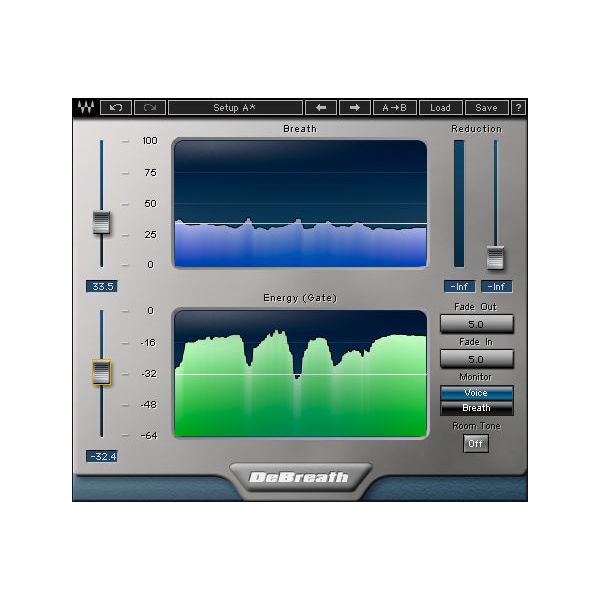The height and width of the screenshot is (600, 600).
Task: Click the DeBreath logo plate
Action: (x=299, y=476)
